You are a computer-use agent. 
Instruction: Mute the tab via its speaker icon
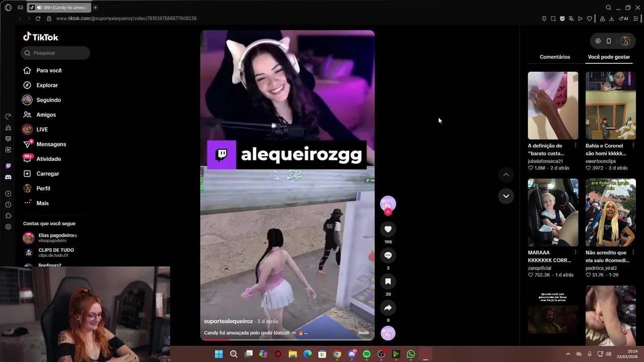point(39,8)
